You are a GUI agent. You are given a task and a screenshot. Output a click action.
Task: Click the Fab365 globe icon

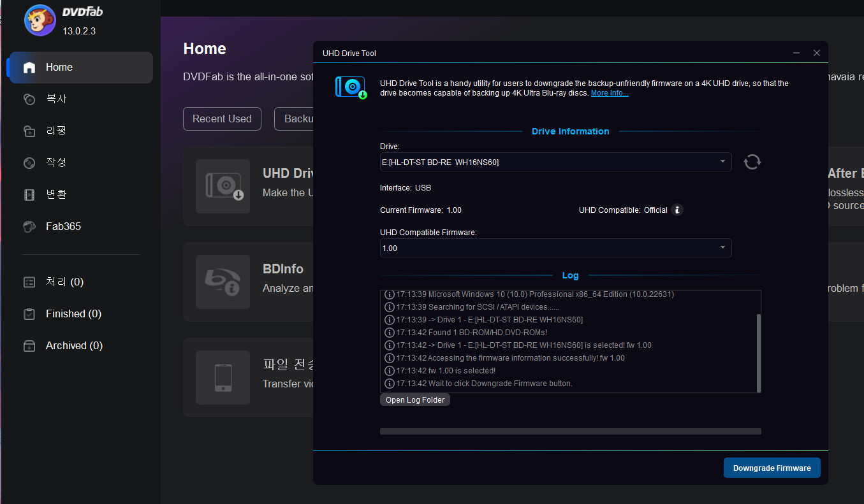[x=29, y=227]
